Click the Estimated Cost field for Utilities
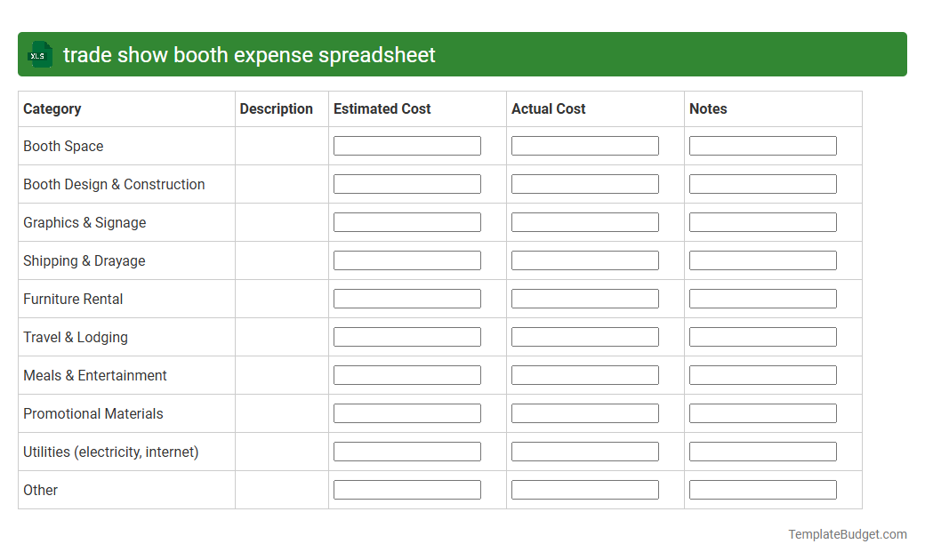Screen dimensions: 925x560 [x=406, y=451]
